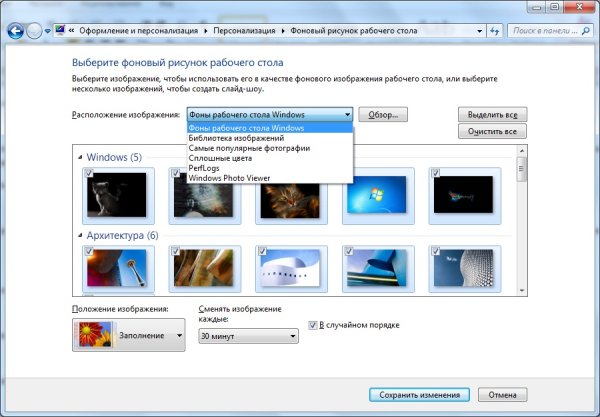Select the blue angled building thumbnail

point(377,268)
